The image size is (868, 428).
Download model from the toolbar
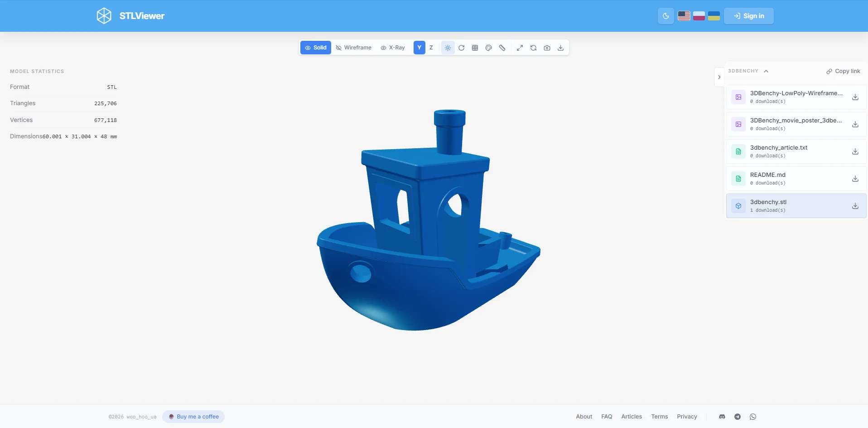[561, 48]
